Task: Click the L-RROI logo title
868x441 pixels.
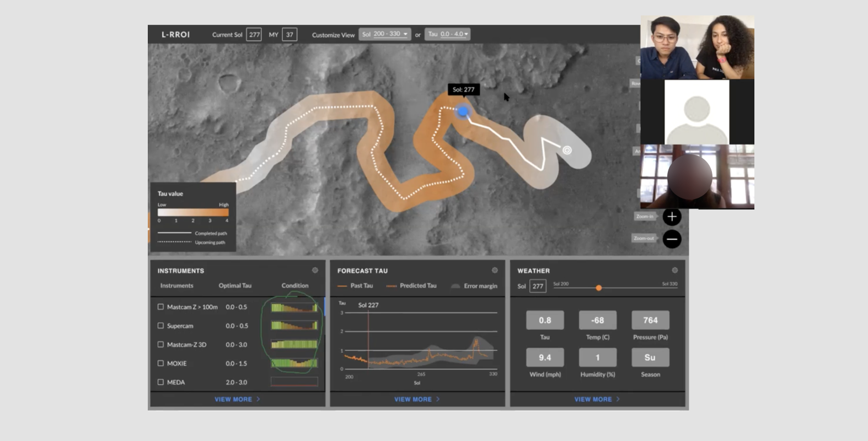Action: (x=175, y=34)
